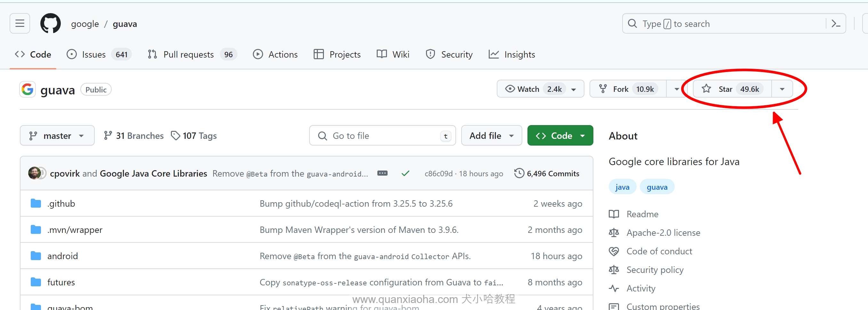Expand the Star lists dropdown arrow

(782, 89)
